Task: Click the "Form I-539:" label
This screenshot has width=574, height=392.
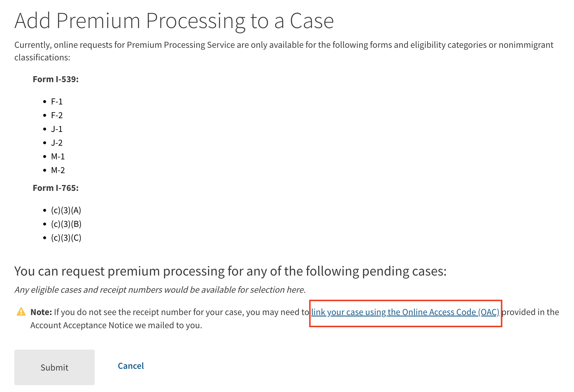Action: point(56,79)
